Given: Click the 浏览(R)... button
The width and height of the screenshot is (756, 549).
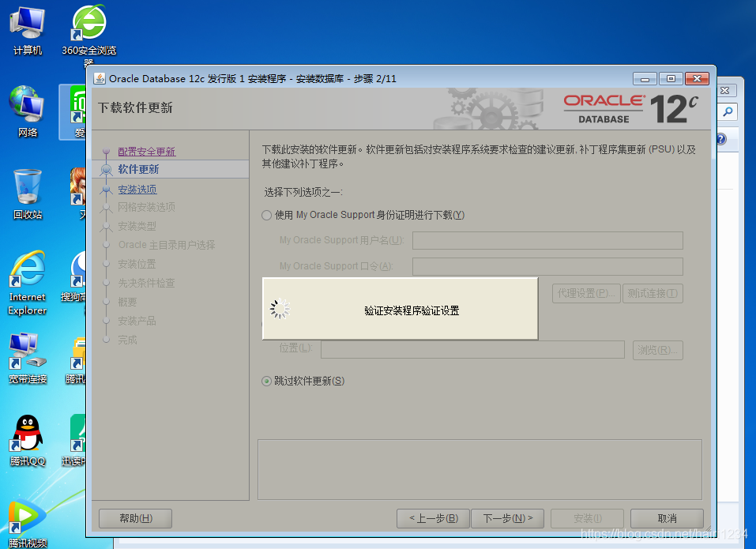Looking at the screenshot, I should pyautogui.click(x=657, y=350).
